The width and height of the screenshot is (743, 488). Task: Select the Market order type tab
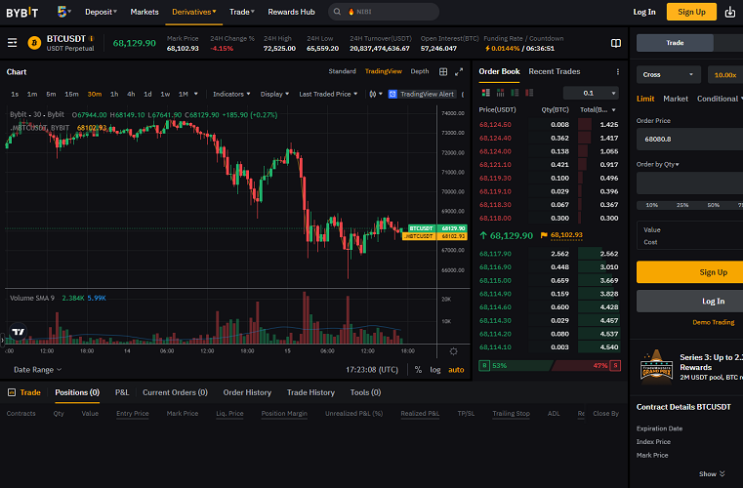click(675, 99)
